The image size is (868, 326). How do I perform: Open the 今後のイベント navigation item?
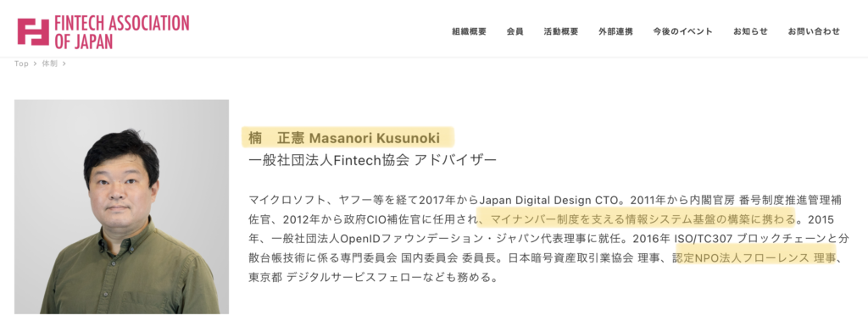[x=682, y=31]
